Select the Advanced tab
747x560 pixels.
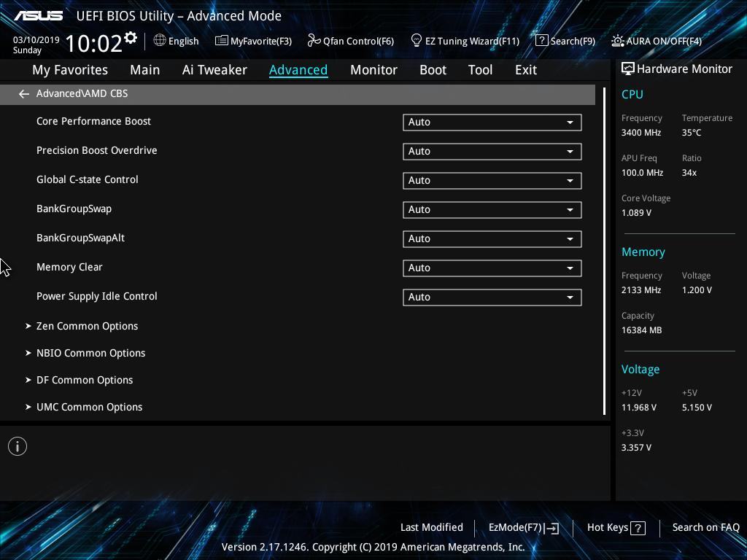pos(298,70)
